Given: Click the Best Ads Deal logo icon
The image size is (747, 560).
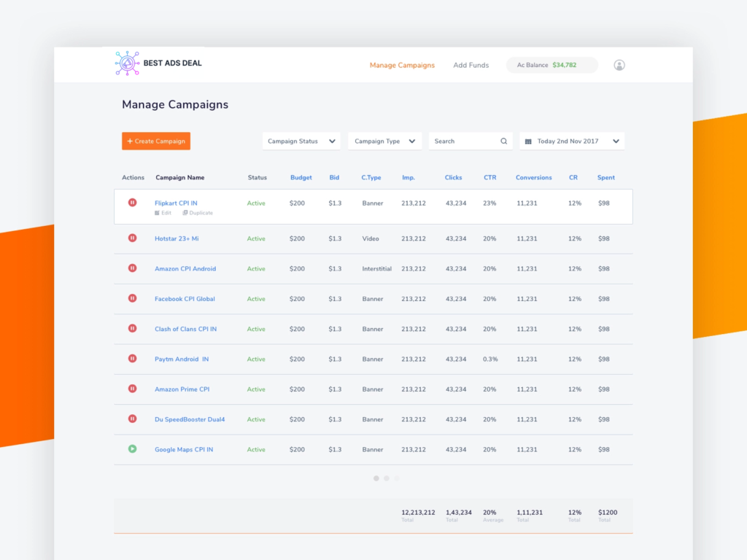Looking at the screenshot, I should coord(128,64).
